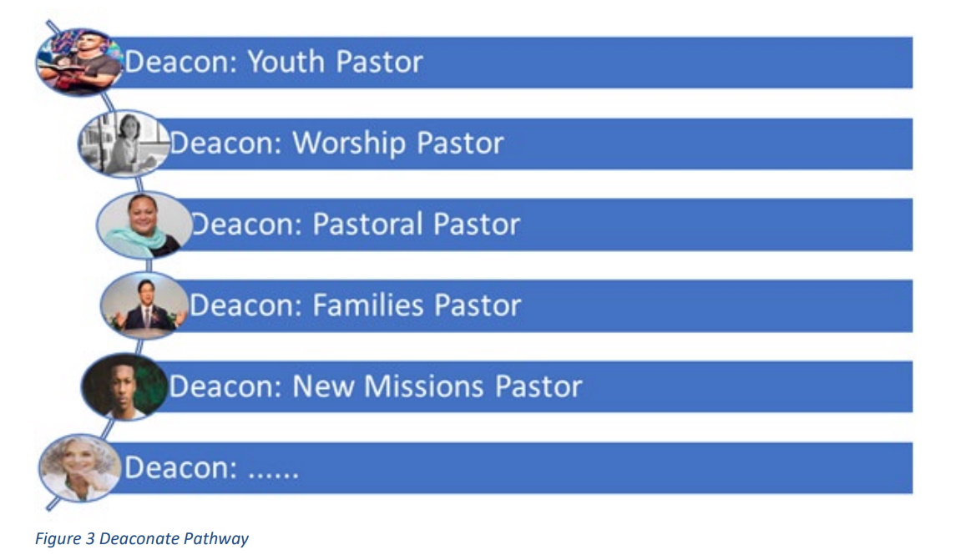Viewport: 966px width, 560px height.
Task: Click blue bar right of Worship Pastor text
Action: pyautogui.click(x=709, y=144)
